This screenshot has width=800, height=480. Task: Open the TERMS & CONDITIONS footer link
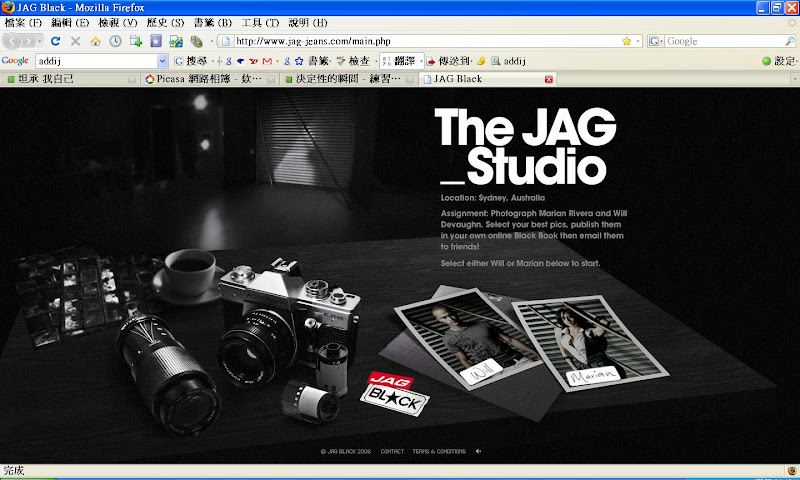(x=439, y=451)
